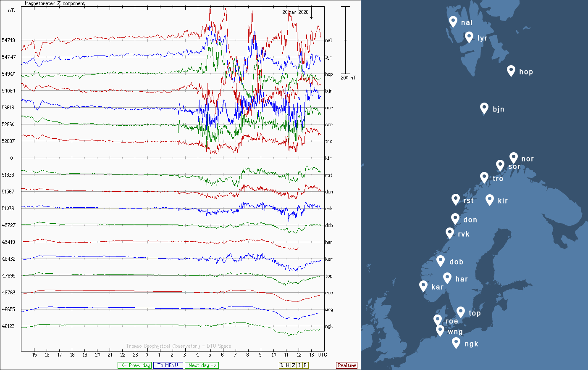Click baseline value '54719' on the left axis
This screenshot has width=588, height=370.
tap(8, 40)
